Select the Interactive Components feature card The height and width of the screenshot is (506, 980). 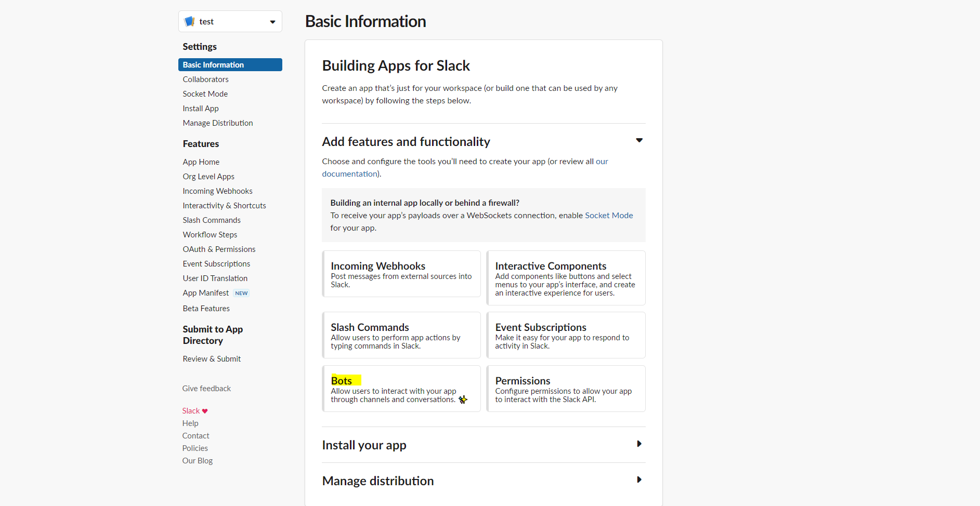[x=566, y=278]
